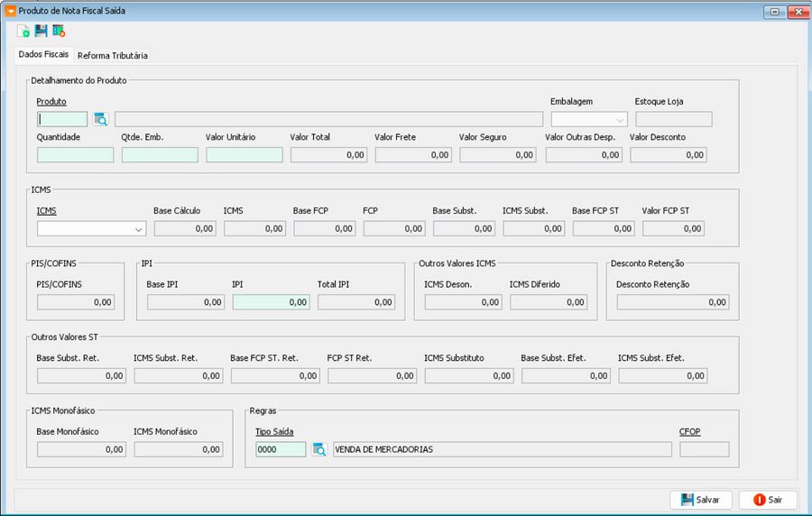Click the ICMS Subst. Efet. field

[663, 376]
